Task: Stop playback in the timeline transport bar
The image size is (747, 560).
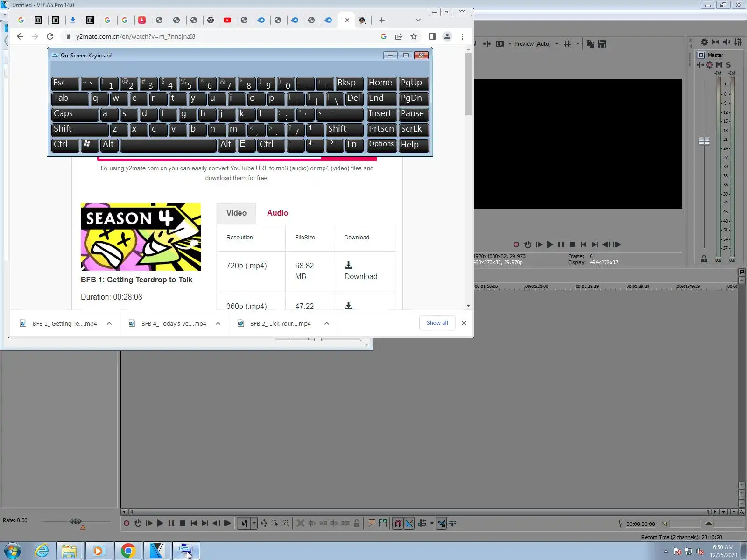Action: (183, 524)
